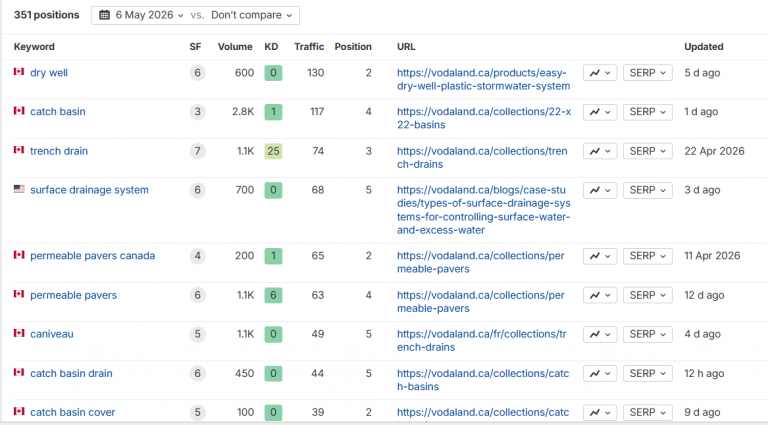
Task: Open the caniveau keyword link
Action: (x=52, y=334)
